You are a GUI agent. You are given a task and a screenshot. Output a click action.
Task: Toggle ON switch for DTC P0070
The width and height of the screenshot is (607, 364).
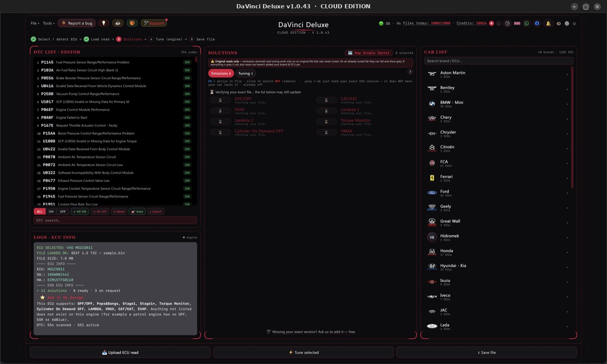click(x=187, y=157)
